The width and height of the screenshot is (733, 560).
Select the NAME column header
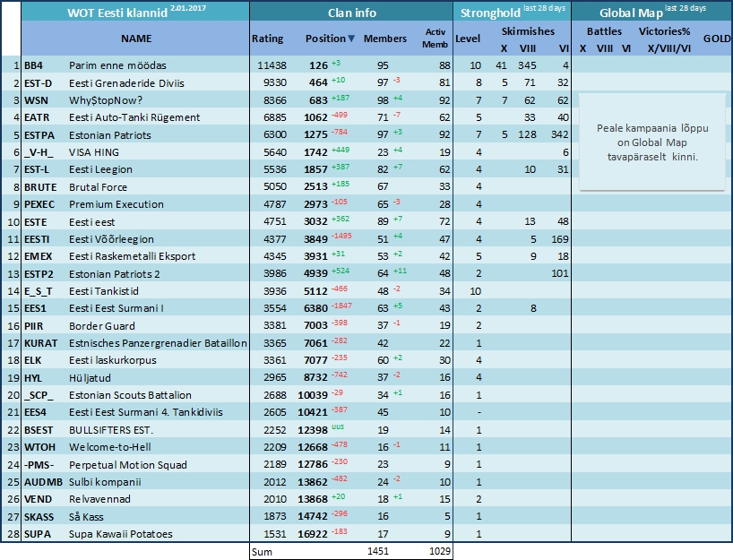pos(136,39)
